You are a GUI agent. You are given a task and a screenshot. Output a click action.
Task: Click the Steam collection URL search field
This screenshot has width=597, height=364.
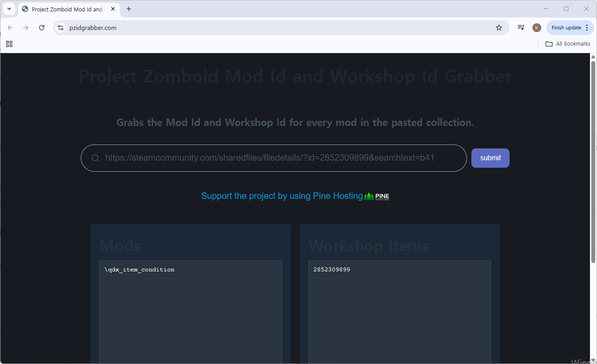tap(274, 158)
